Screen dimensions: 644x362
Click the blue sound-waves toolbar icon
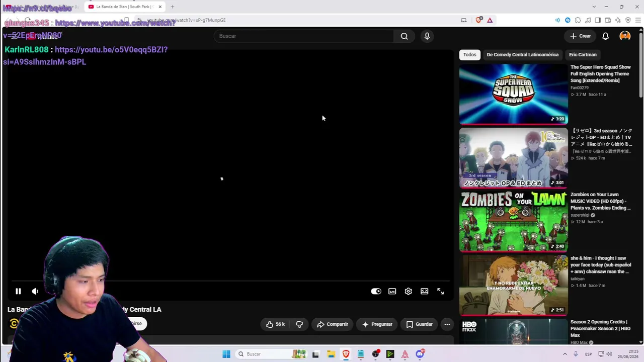(x=557, y=20)
